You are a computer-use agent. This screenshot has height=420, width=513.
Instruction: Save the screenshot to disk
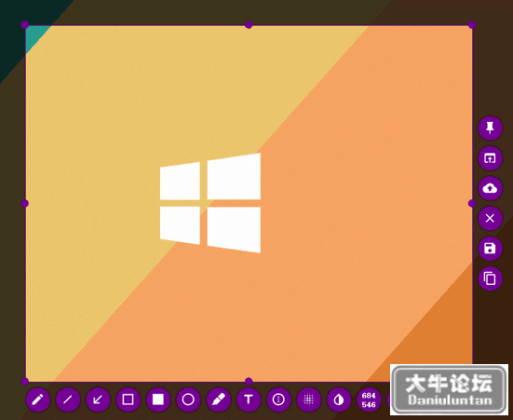(x=490, y=249)
